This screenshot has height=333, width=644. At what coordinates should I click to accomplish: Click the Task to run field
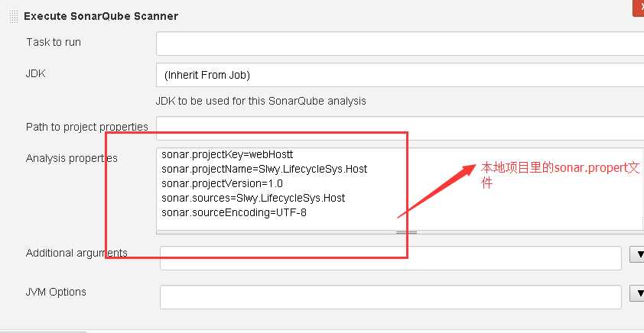coord(399,44)
